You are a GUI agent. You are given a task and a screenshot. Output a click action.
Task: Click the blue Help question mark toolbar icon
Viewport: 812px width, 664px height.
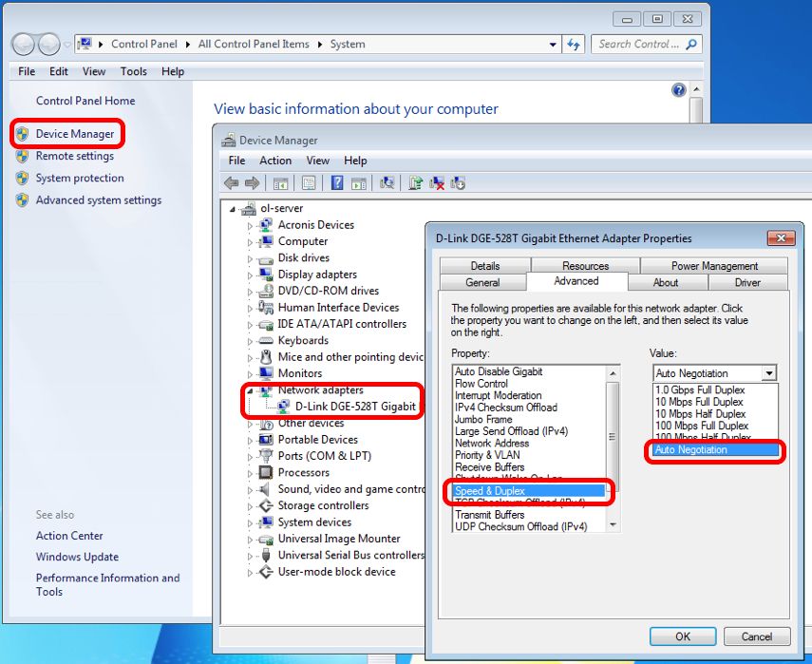pyautogui.click(x=337, y=182)
